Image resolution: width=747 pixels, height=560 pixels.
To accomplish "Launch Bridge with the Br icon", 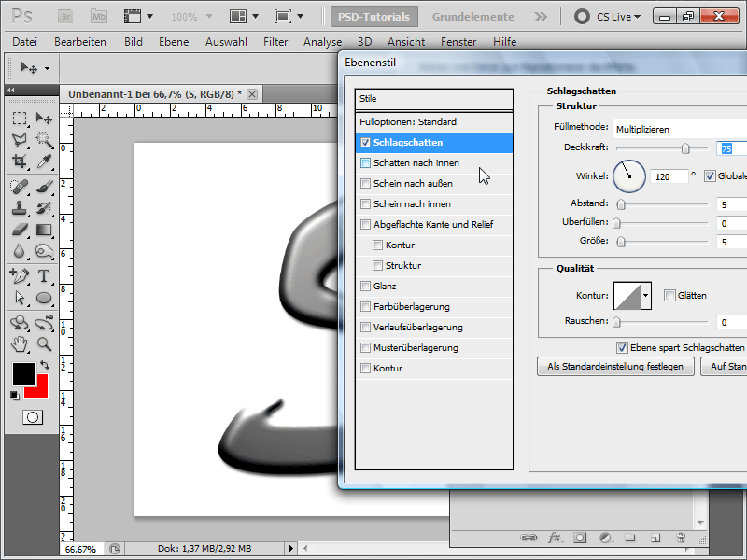I will [x=64, y=17].
